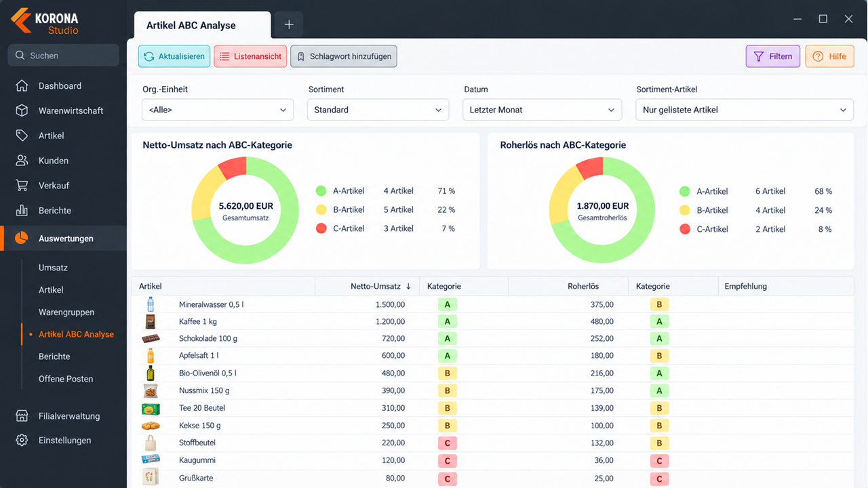Screen dimensions: 868x488
Task: Click green A-Artikel swatch in Netto-Umsatz legend
Action: point(321,191)
